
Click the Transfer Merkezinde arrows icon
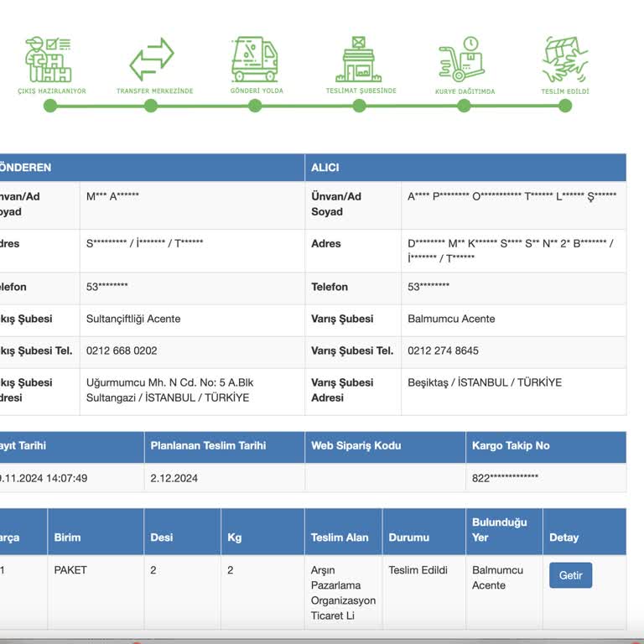point(152,60)
